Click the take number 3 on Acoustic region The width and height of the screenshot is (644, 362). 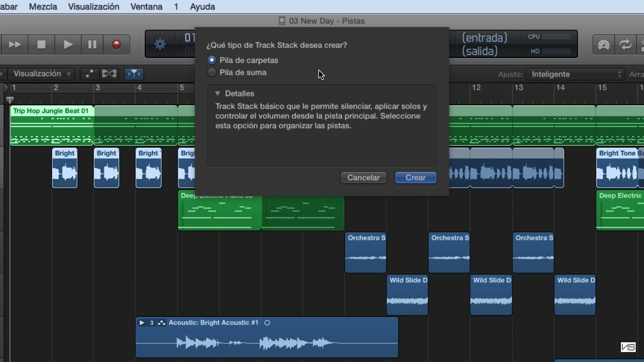(151, 323)
